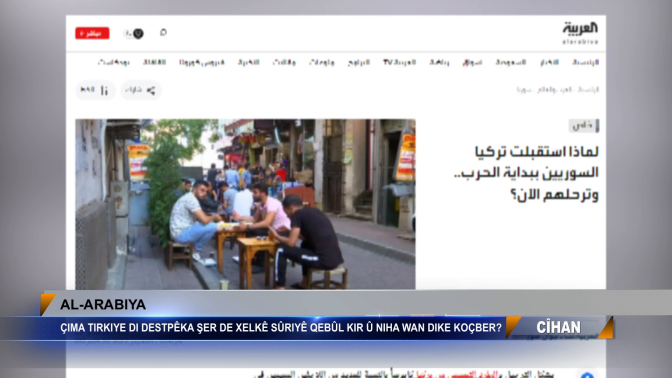Click the text size button beside share
The height and width of the screenshot is (378, 672).
coord(95,90)
